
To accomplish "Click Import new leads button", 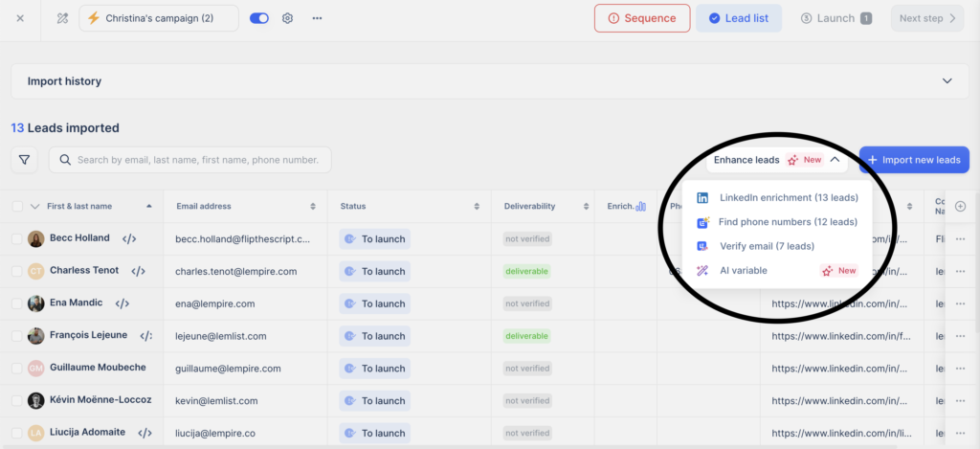I will point(914,160).
